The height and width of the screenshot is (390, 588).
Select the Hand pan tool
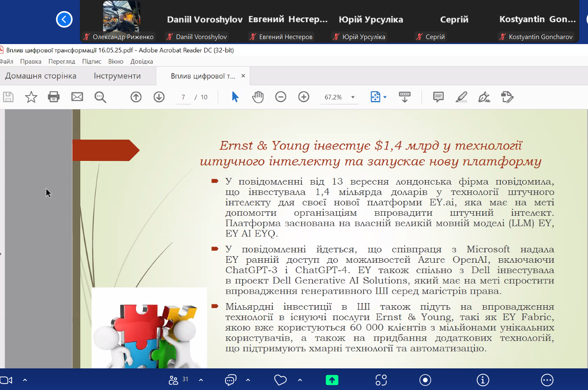click(x=258, y=97)
